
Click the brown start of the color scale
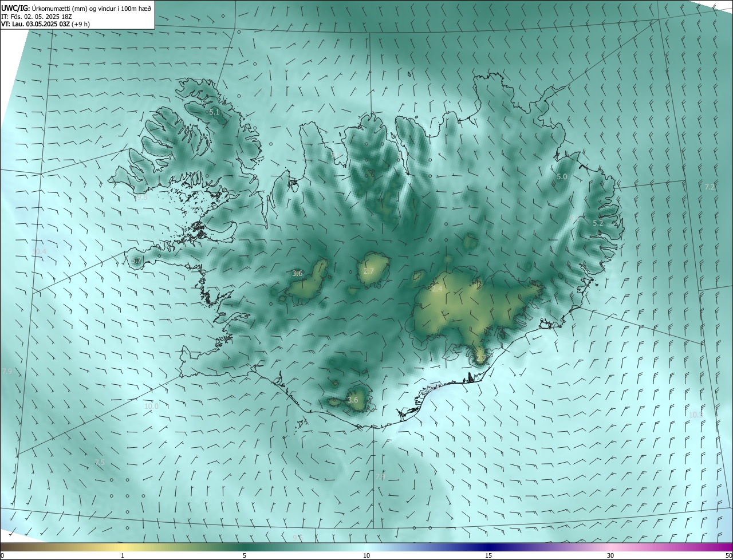pyautogui.click(x=11, y=547)
